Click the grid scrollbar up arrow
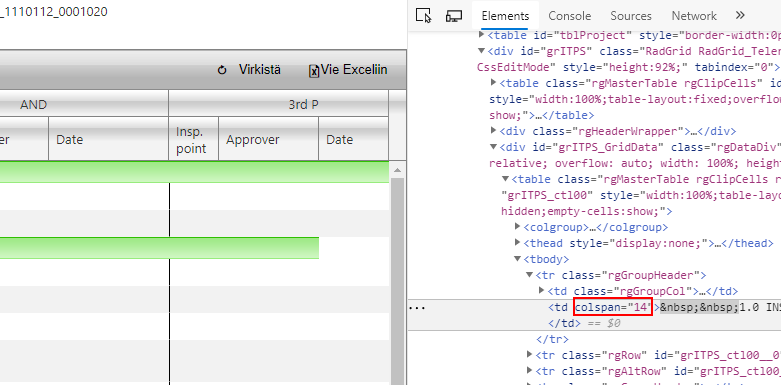Screen dimensions: 781x385 pos(397,170)
